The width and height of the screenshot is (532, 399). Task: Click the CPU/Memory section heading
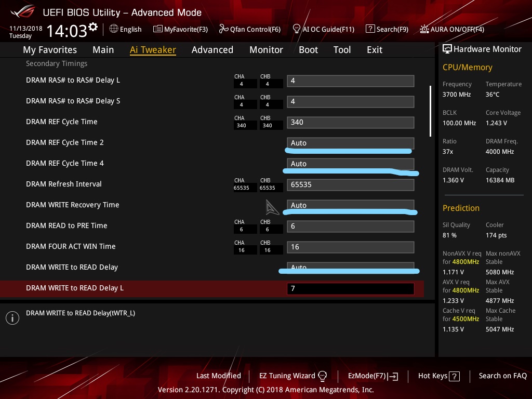tap(468, 68)
